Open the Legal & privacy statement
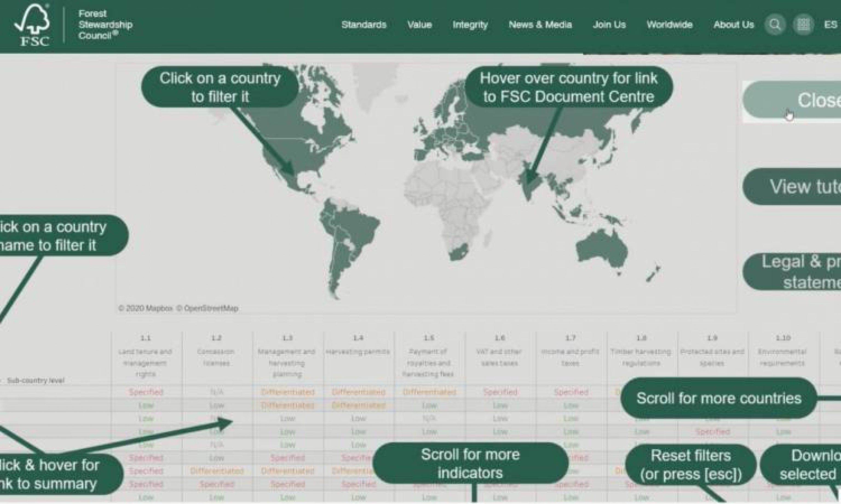 coord(809,271)
